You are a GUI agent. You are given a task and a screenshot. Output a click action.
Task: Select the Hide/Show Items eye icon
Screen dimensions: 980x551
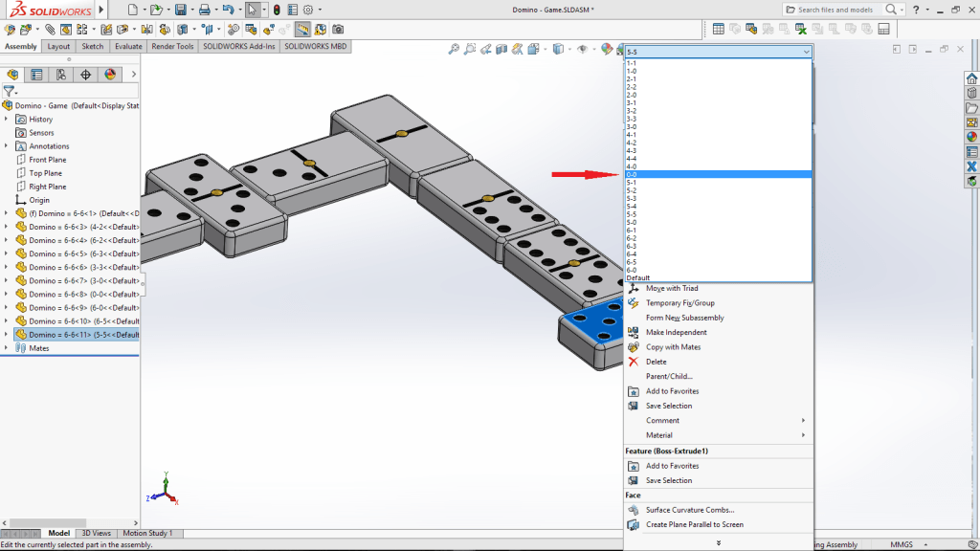583,48
